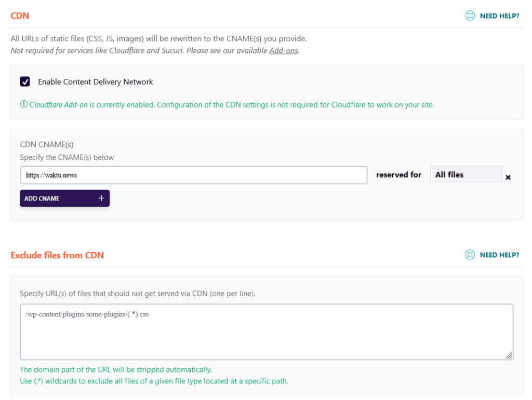Click the lifebuoy icon beside the CDN heading
This screenshot has height=400, width=532.
pos(470,16)
